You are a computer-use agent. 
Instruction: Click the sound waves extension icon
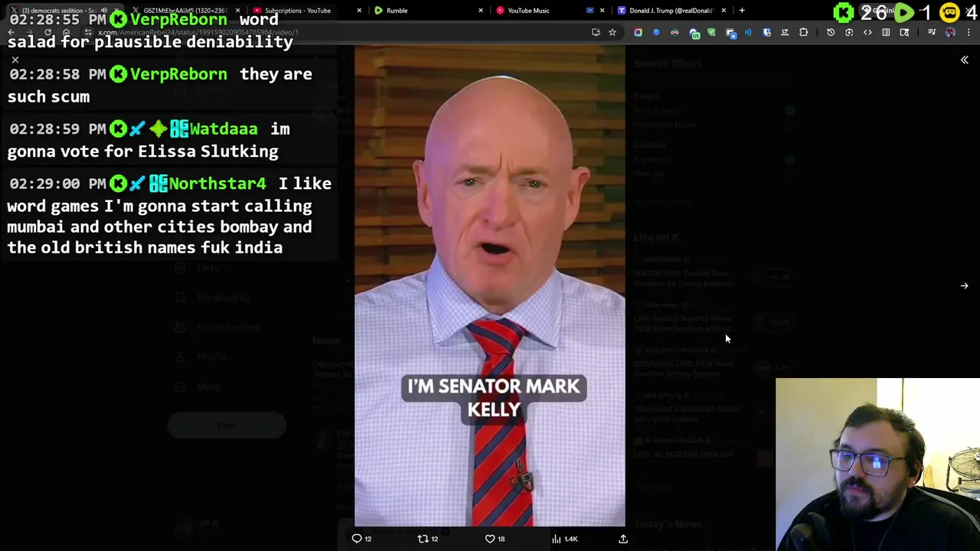748,32
